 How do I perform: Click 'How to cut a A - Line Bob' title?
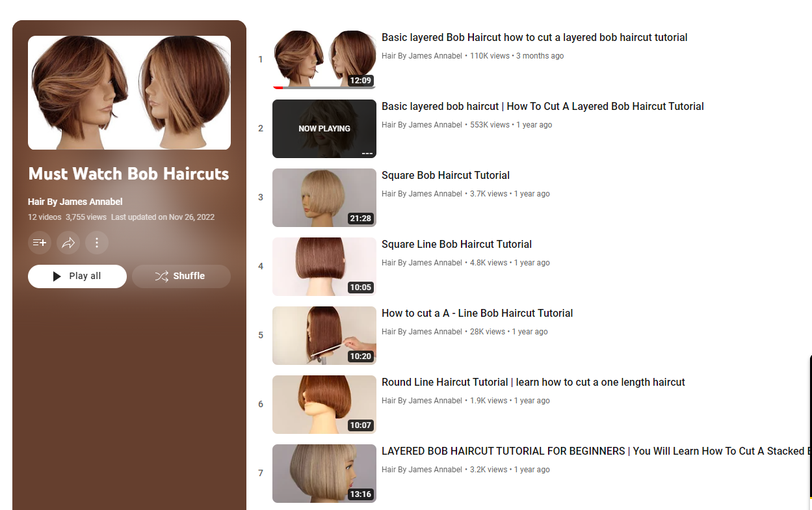(477, 314)
